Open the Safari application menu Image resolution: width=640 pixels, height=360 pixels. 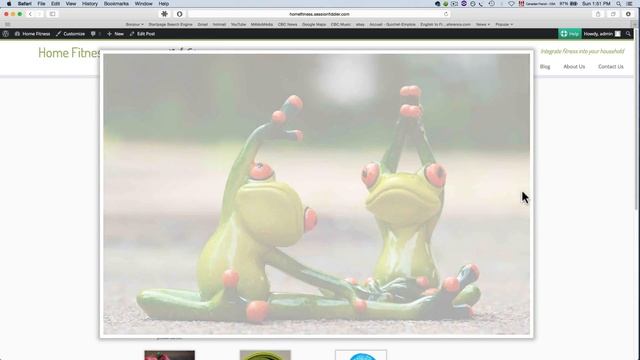coord(24,4)
